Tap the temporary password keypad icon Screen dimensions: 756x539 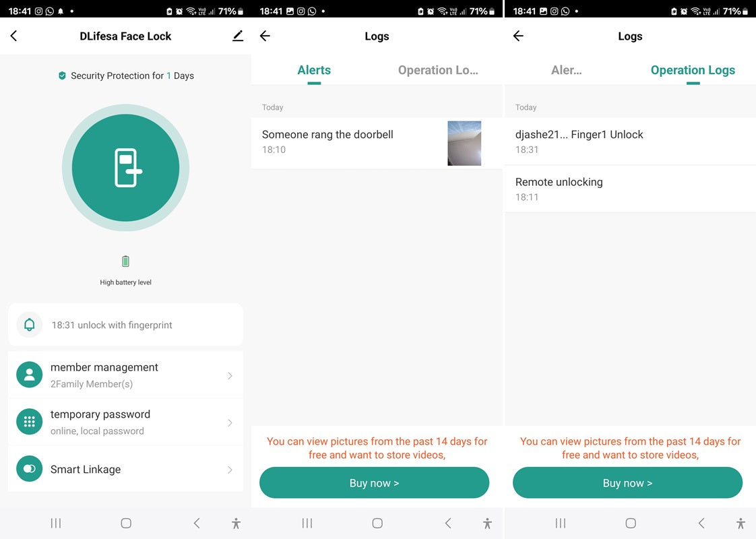tap(30, 422)
